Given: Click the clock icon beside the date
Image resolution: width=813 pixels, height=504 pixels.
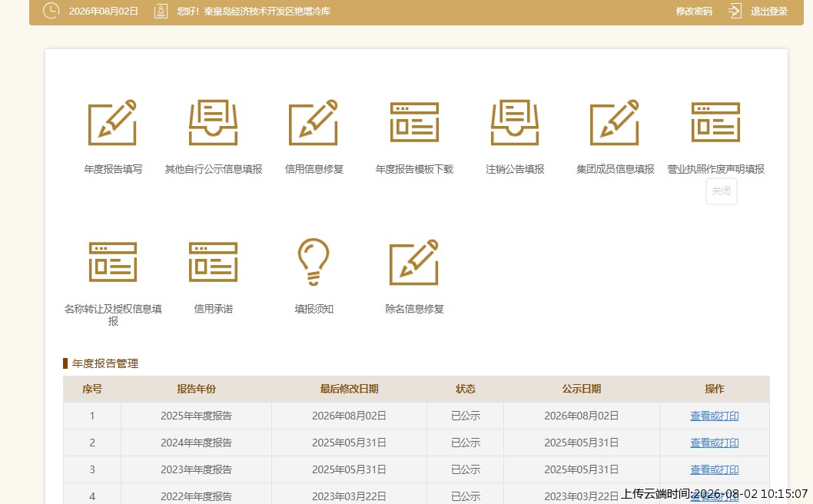Looking at the screenshot, I should tap(51, 10).
